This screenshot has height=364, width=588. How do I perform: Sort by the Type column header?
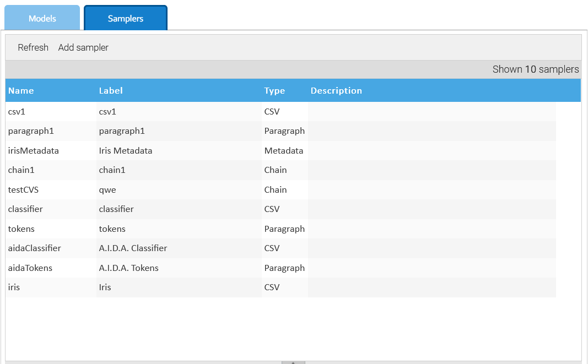(x=274, y=91)
